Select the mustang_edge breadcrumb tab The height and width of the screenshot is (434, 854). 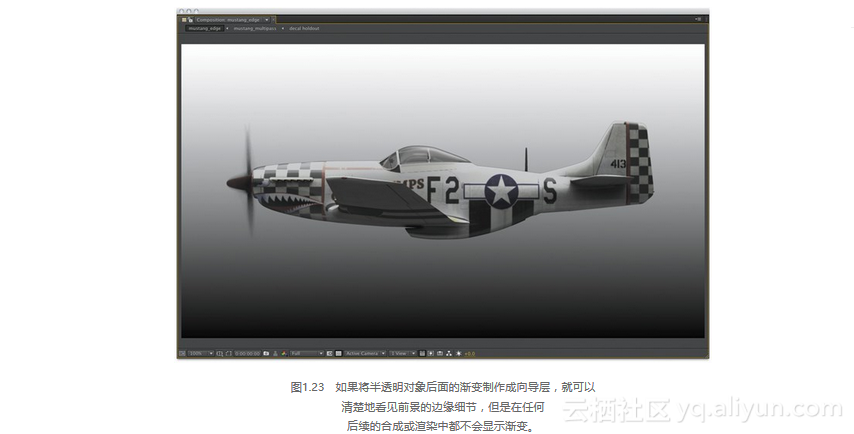pos(204,28)
